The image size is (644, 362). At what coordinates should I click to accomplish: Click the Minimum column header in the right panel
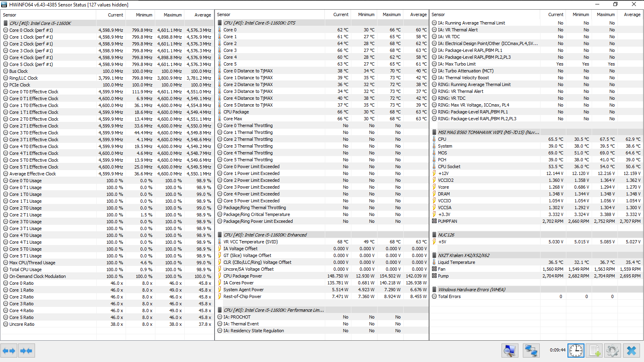coord(579,14)
